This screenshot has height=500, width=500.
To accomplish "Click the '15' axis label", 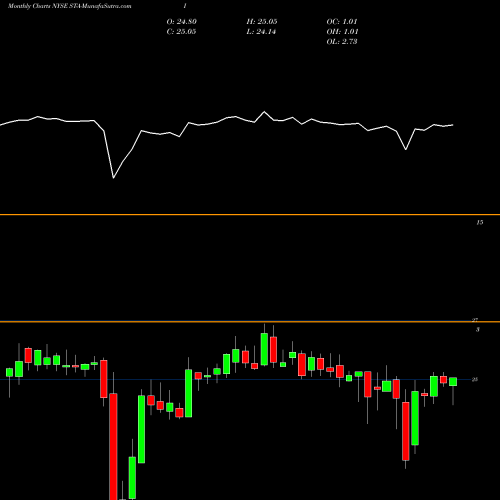I will click(479, 222).
